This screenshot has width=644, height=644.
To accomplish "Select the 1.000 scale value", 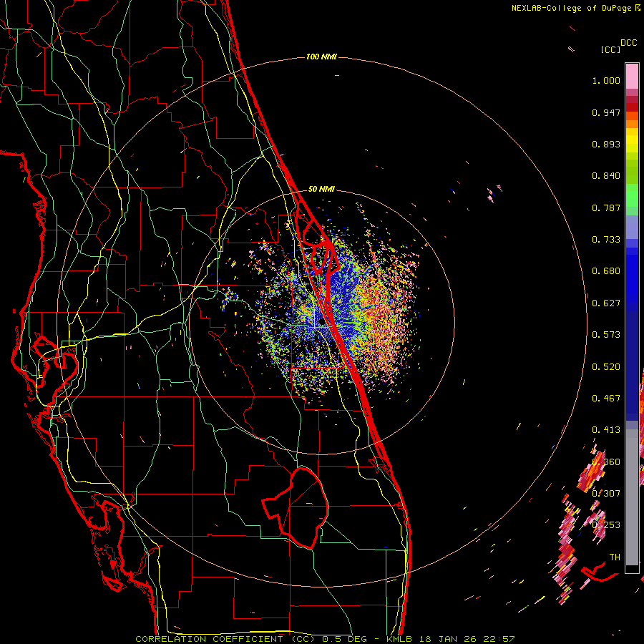I will [x=606, y=80].
